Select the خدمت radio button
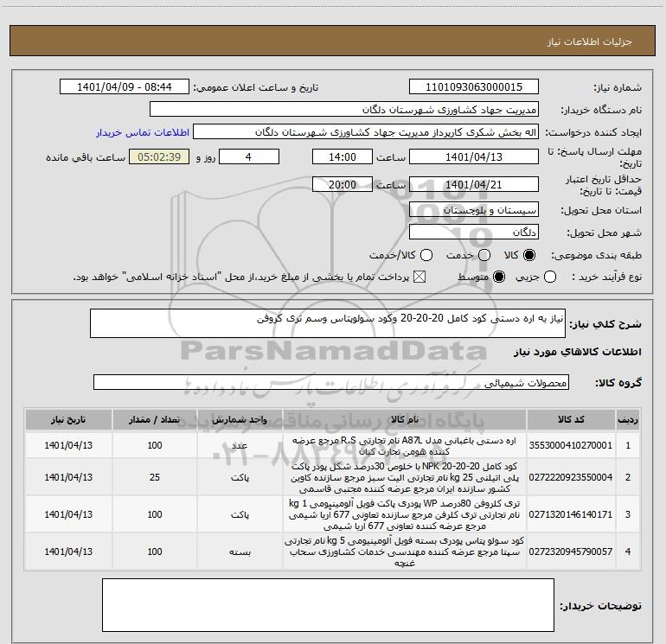666x644 pixels. (x=484, y=255)
